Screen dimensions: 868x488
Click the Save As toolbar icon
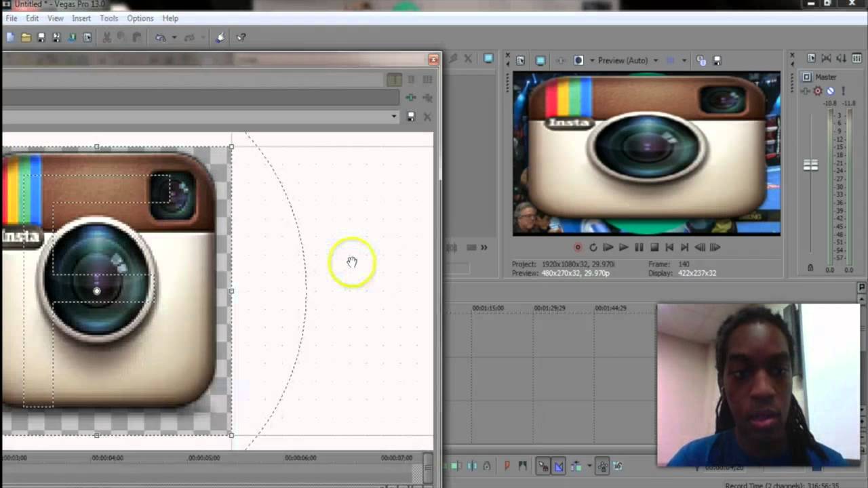tap(56, 38)
